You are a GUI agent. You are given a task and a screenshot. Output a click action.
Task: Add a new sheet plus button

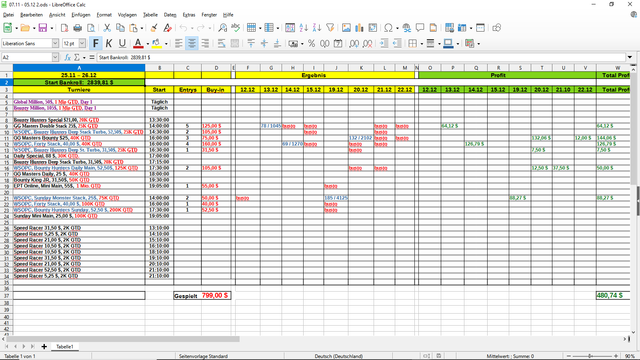(x=44, y=347)
